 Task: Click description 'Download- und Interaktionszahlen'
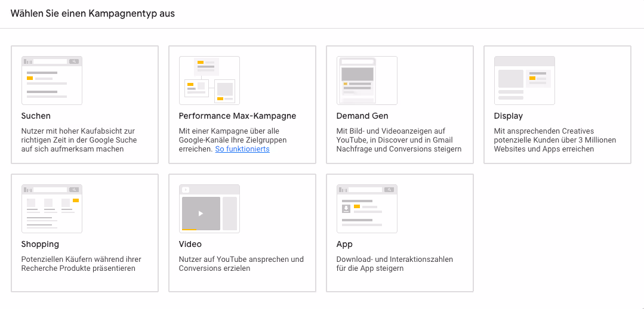[x=395, y=264]
